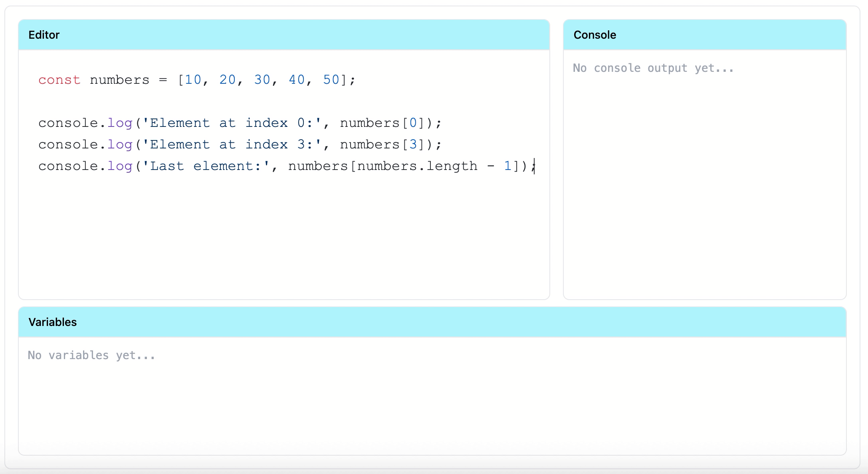Click the number 40 in the array
This screenshot has height=474, width=868.
click(297, 80)
